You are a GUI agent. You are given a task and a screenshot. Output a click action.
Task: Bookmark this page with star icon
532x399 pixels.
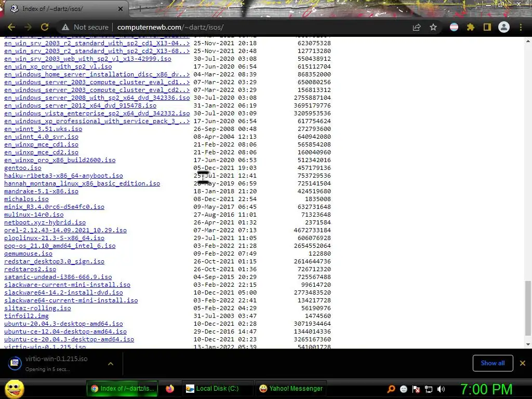click(x=433, y=27)
